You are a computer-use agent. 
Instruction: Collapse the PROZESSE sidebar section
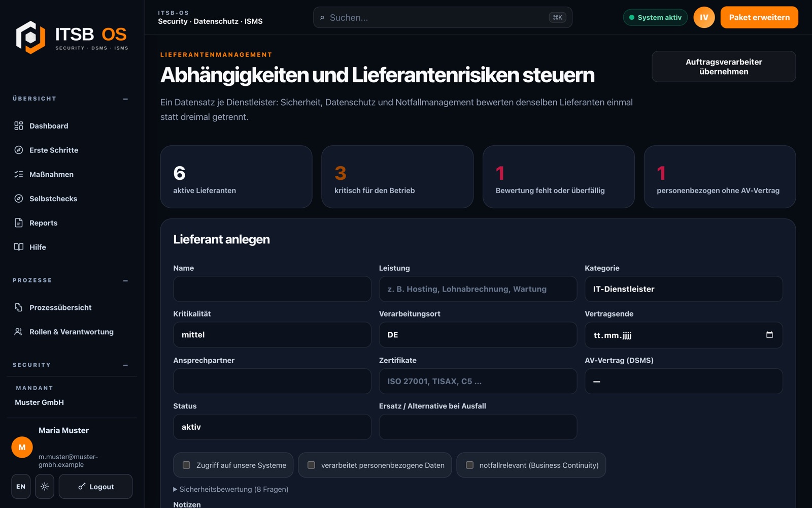click(125, 281)
